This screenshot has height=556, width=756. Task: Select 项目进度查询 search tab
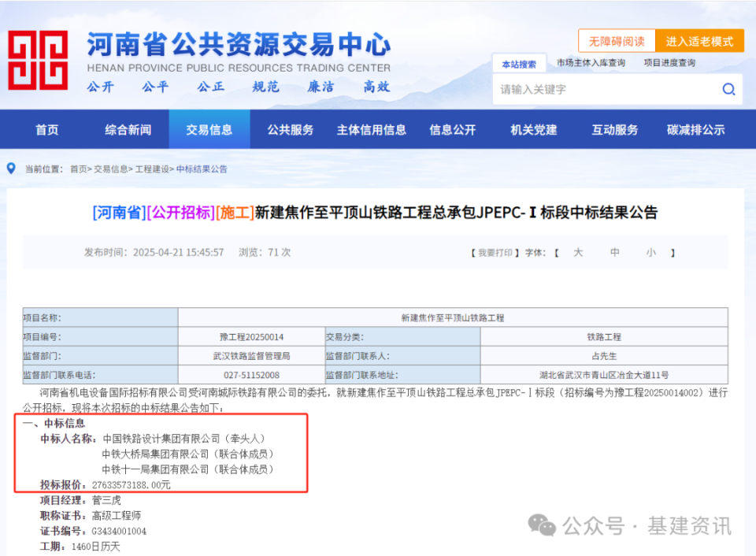tap(669, 63)
